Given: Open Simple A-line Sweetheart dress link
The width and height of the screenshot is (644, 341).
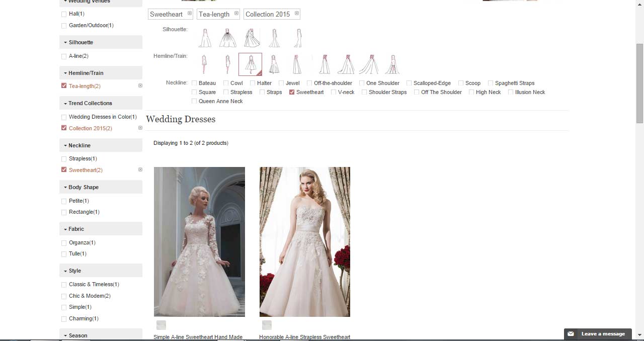Looking at the screenshot, I should [198, 337].
